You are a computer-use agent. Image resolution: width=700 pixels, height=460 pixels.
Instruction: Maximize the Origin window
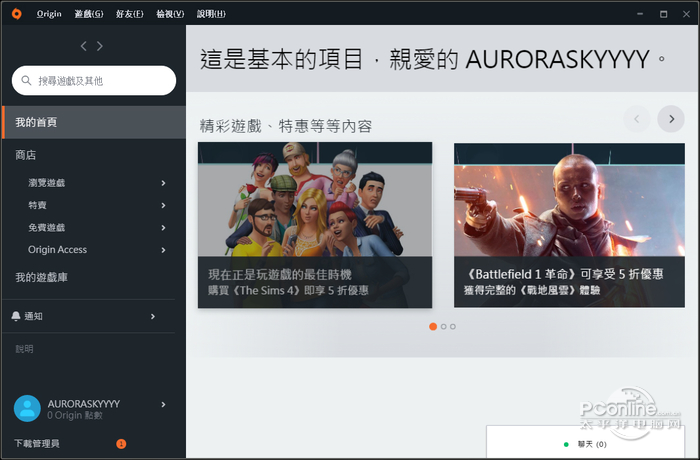[663, 14]
